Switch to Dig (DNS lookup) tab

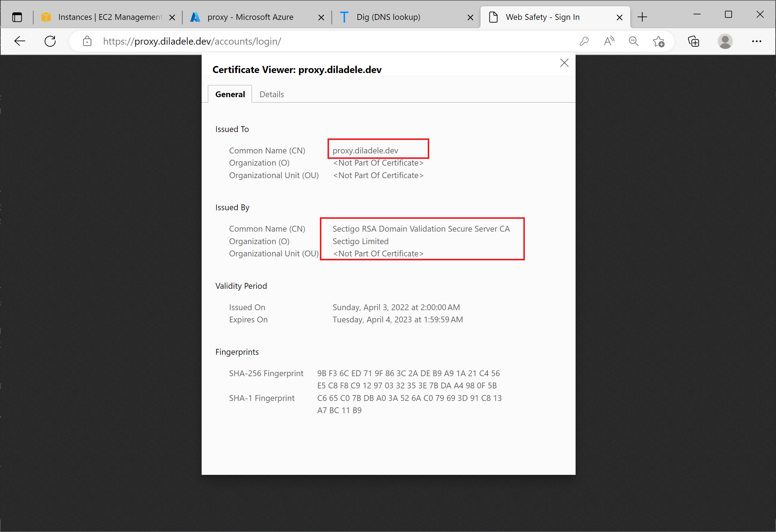coord(406,17)
